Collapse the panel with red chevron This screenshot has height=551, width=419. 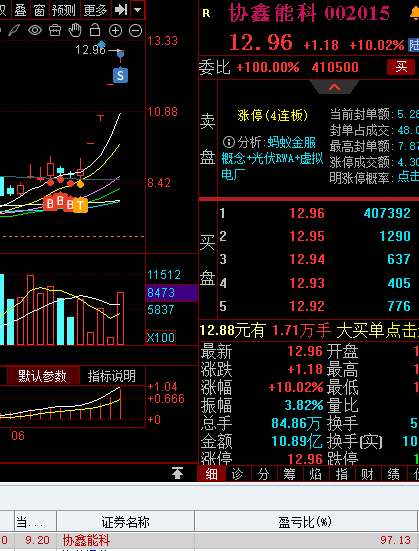[334, 87]
